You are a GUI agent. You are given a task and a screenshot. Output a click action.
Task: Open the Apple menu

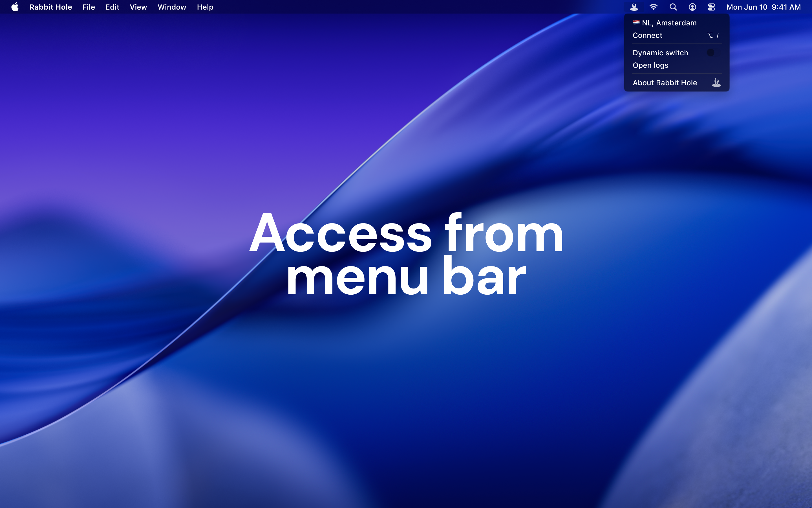15,7
